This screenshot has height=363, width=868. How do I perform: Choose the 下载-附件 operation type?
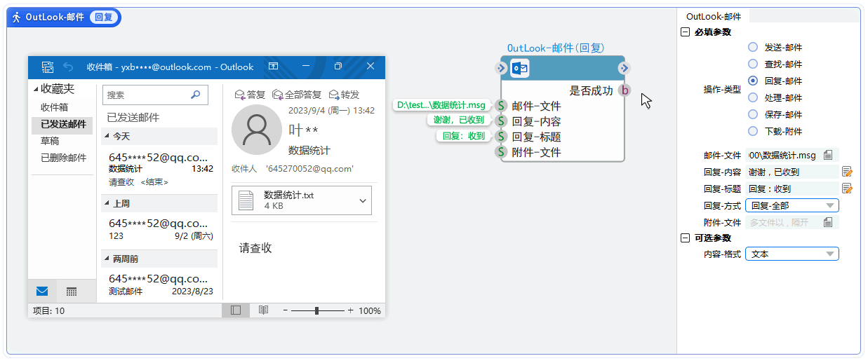753,131
